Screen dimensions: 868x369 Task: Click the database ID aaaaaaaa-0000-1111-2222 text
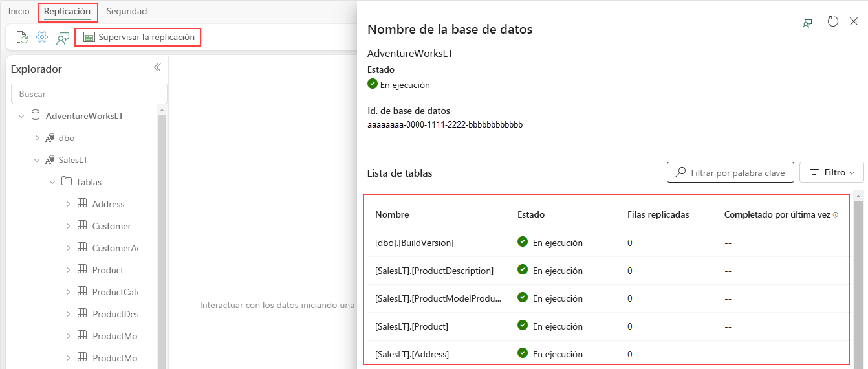coord(445,124)
